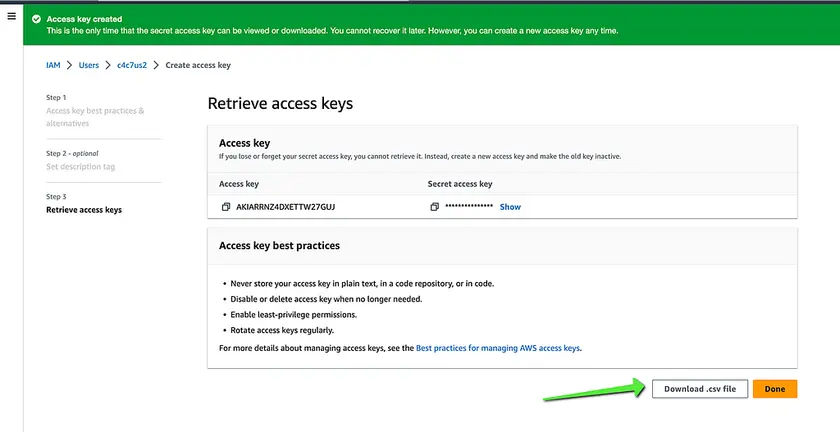Open IAM breadcrumb link
840x432 pixels.
pos(53,65)
